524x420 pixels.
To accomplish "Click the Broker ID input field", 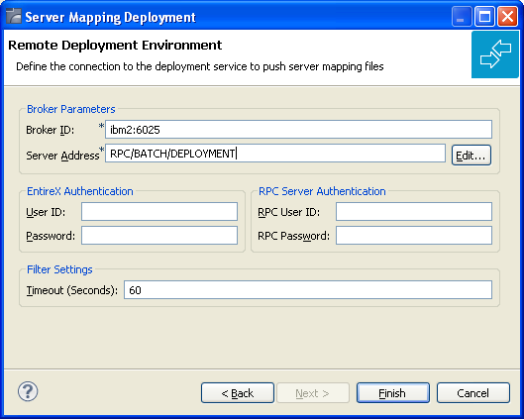I will (298, 130).
